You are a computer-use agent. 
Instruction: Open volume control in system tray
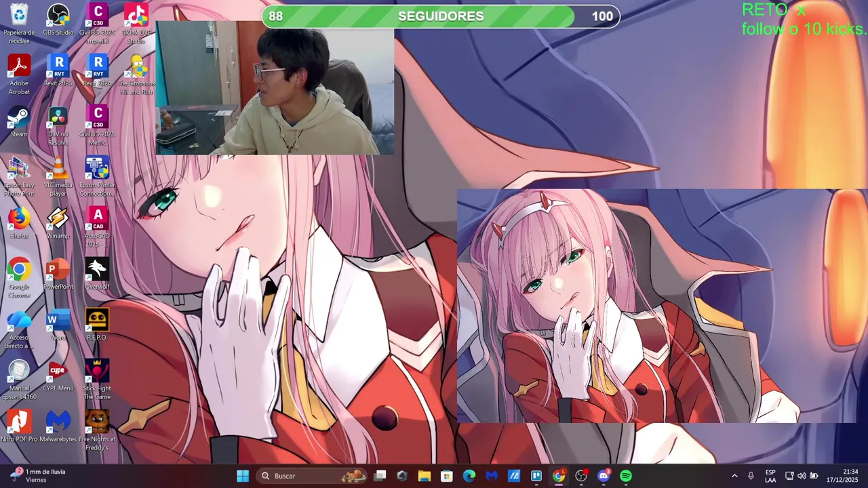point(802,476)
